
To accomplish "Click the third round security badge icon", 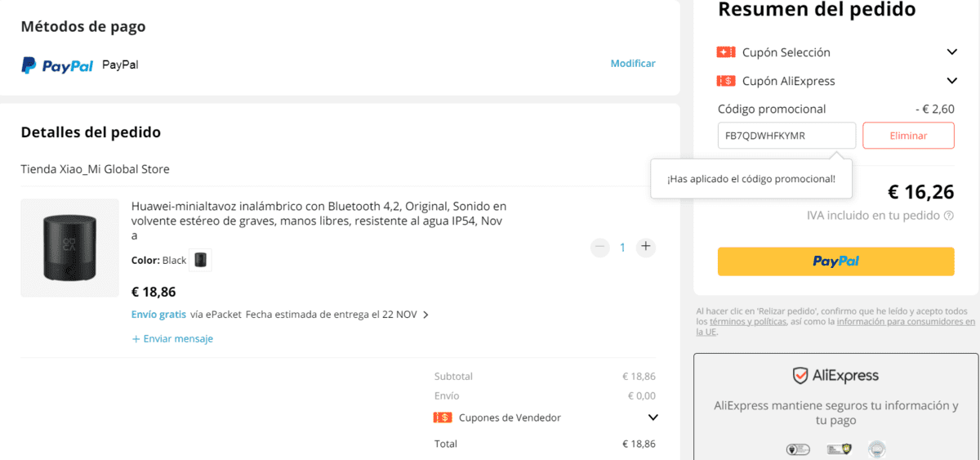I will pos(876,449).
